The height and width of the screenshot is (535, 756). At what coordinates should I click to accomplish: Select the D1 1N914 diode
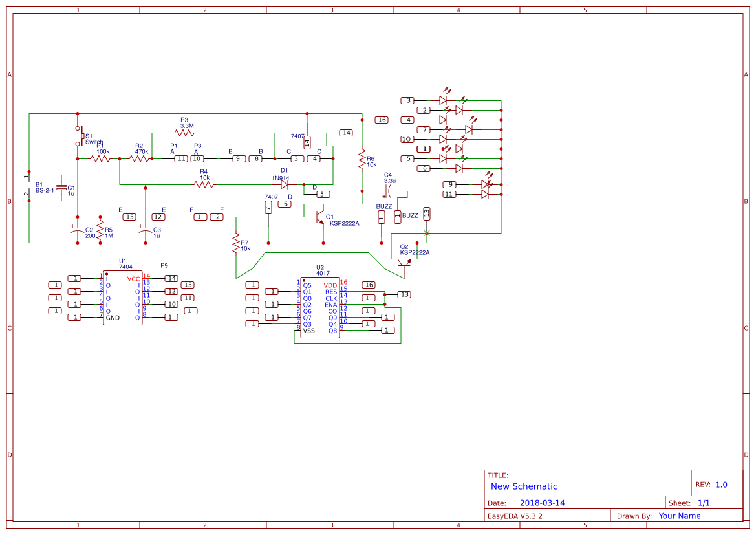click(284, 184)
